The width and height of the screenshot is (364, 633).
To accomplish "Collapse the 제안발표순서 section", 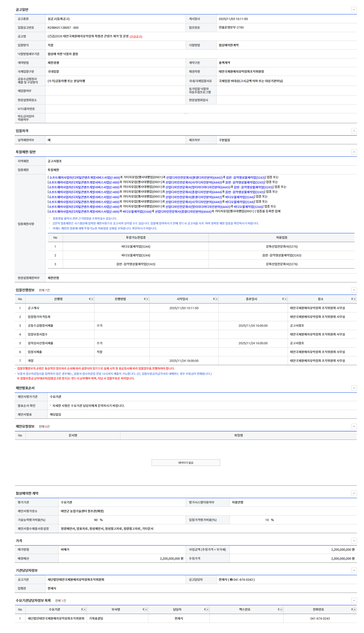I will (x=354, y=388).
